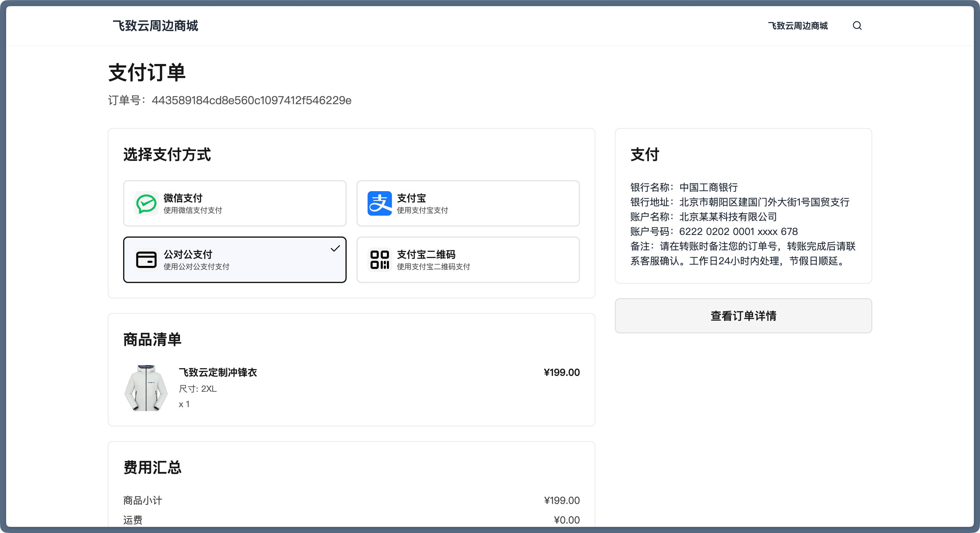
Task: Click the QR code icon
Action: [379, 260]
